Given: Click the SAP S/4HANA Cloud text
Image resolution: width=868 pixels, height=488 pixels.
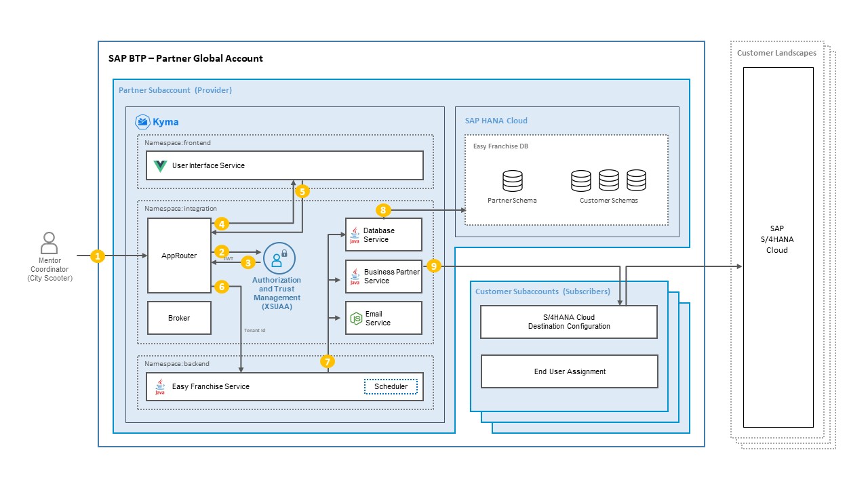Looking at the screenshot, I should pyautogui.click(x=777, y=239).
